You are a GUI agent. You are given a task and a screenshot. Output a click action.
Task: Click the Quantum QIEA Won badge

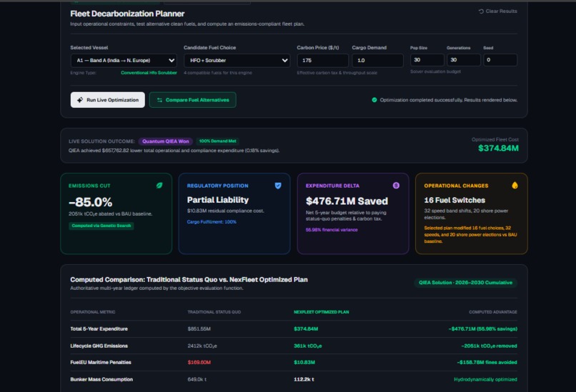point(166,141)
